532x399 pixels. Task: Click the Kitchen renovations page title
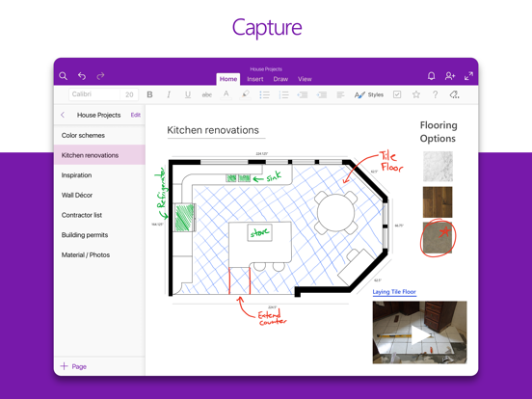pos(213,130)
